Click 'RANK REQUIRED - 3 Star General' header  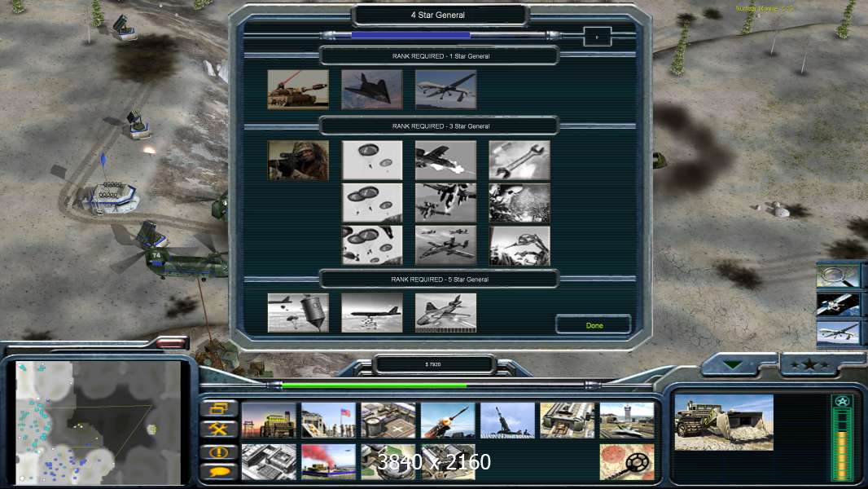pyautogui.click(x=441, y=126)
